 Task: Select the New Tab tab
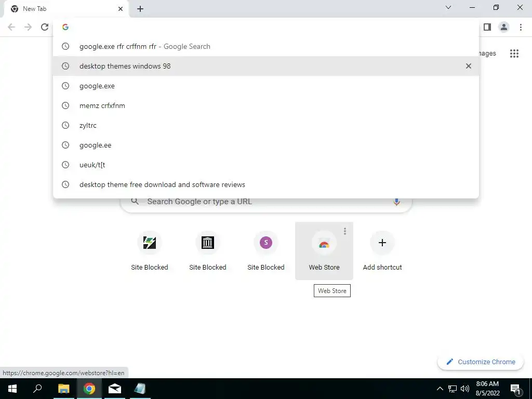pyautogui.click(x=66, y=9)
